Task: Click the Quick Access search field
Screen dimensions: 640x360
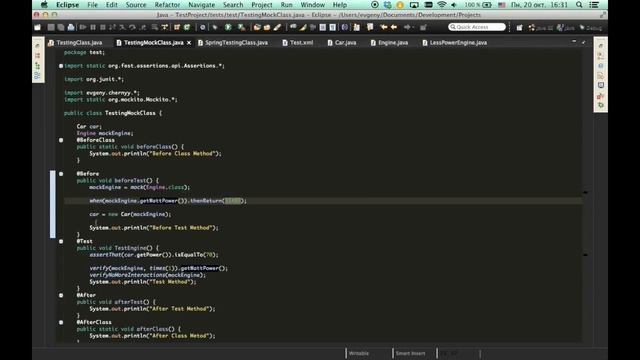Action: (477, 27)
